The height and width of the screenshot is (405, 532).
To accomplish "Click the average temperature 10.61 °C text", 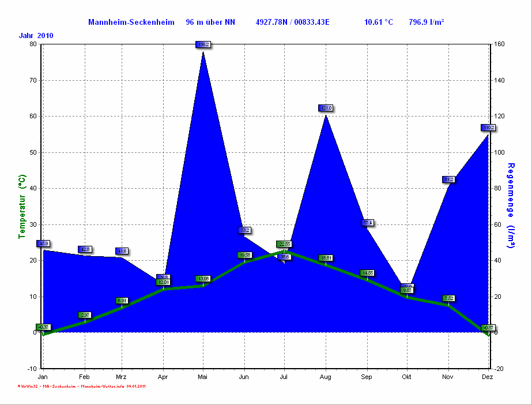I will click(379, 22).
